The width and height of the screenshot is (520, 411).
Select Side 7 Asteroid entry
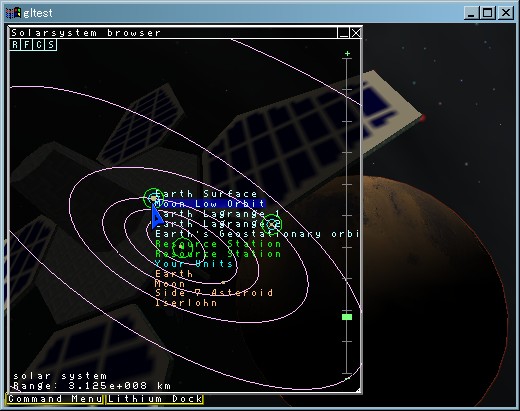pyautogui.click(x=214, y=293)
